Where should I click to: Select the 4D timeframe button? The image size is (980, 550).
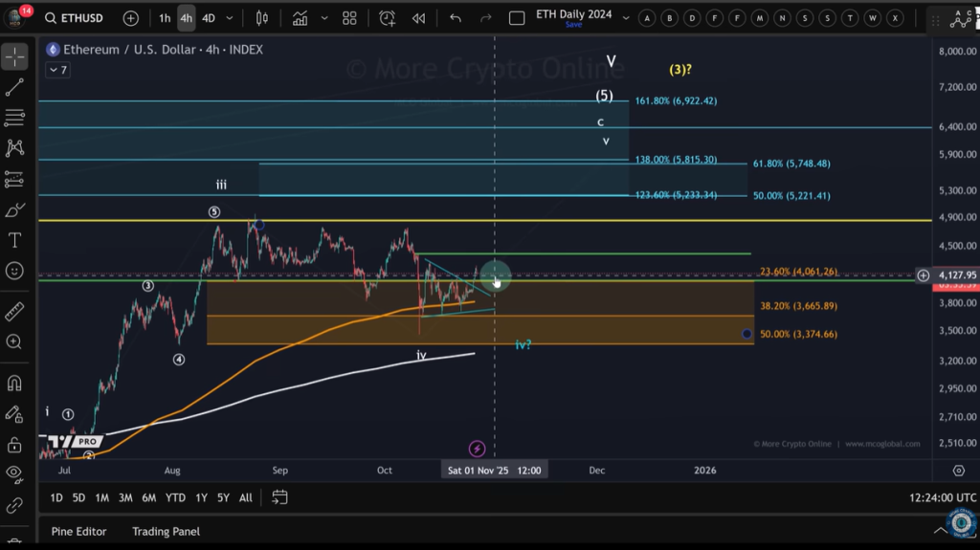pos(208,18)
